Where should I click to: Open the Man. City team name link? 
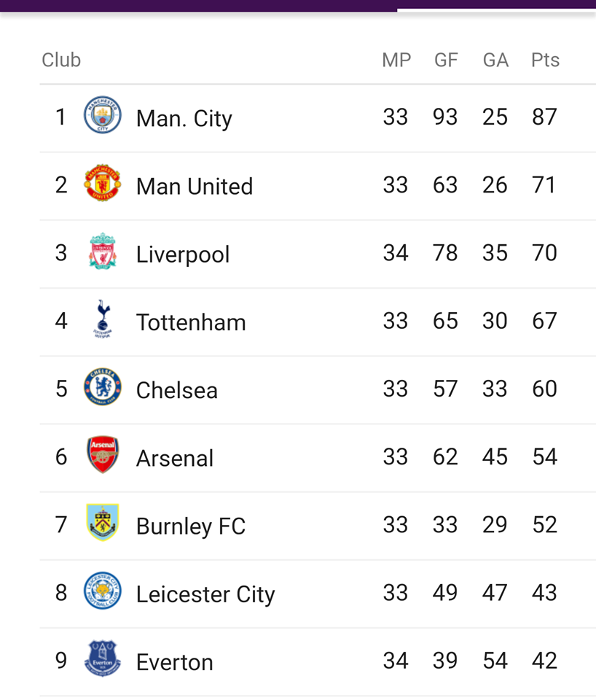[184, 118]
